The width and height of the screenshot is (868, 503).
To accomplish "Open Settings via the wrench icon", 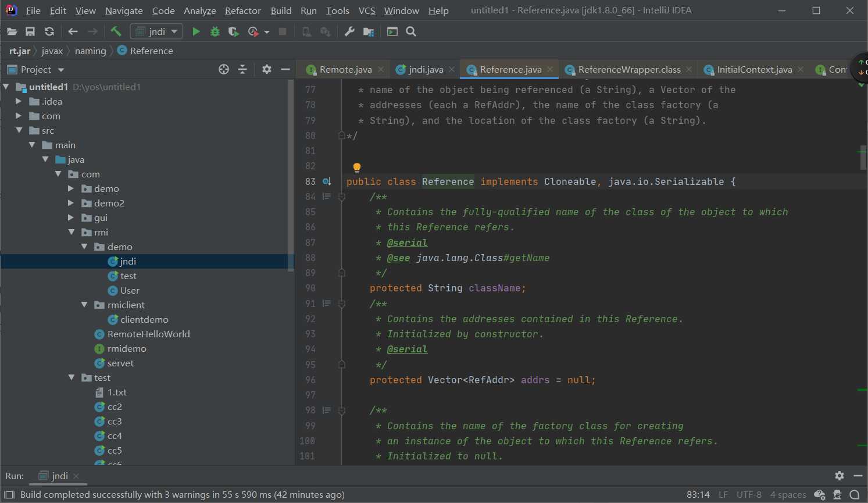I will [x=349, y=31].
